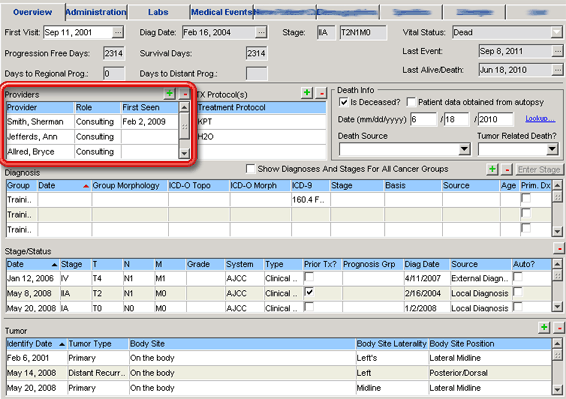Enable Show Diagnoses And Stages For All Cancer Groups

pos(250,169)
